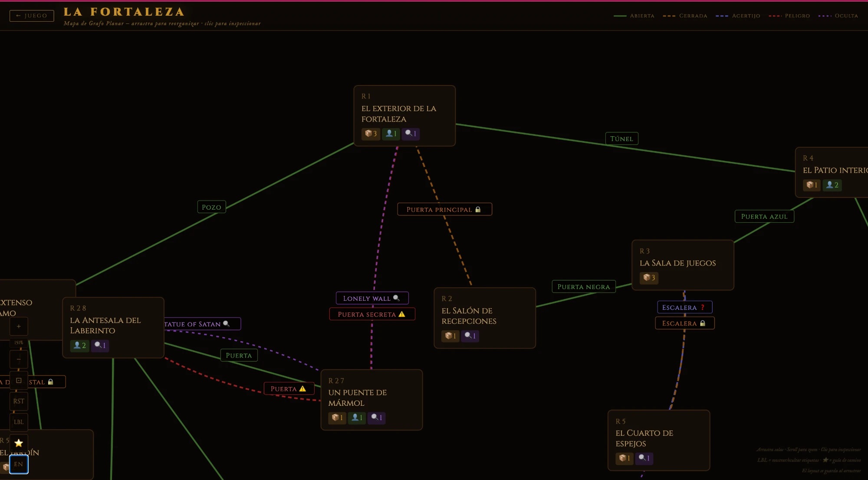Click the magnifier badge in room R1
The image size is (868, 480).
tap(411, 134)
